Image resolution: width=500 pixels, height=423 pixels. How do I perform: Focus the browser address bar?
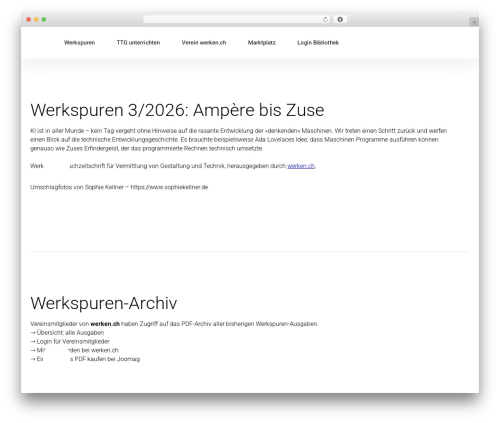(x=237, y=19)
